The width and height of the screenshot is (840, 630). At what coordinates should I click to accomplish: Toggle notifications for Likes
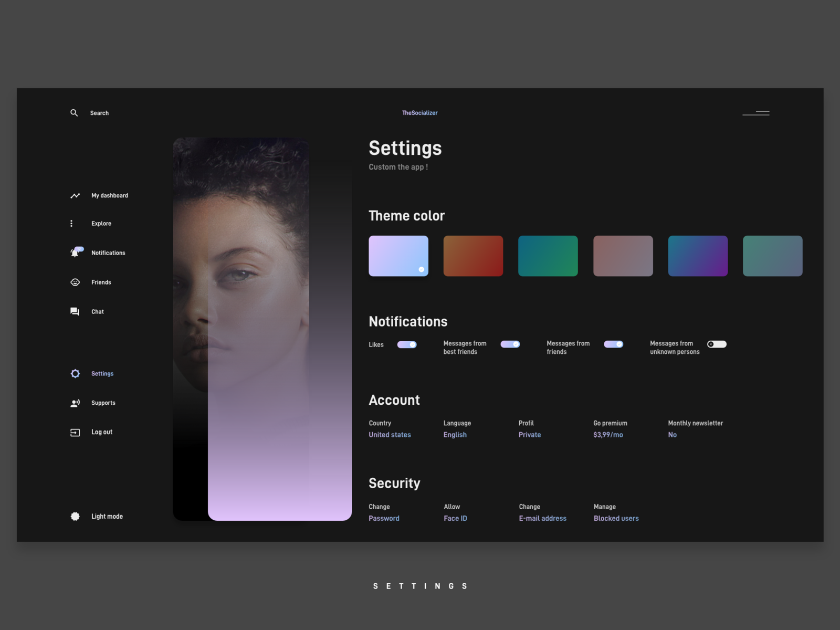coord(407,344)
